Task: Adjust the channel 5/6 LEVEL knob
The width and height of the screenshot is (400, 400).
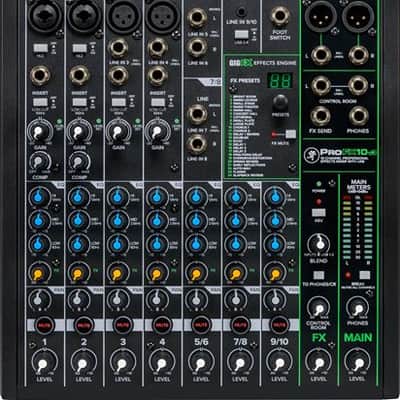Action: pyautogui.click(x=201, y=363)
